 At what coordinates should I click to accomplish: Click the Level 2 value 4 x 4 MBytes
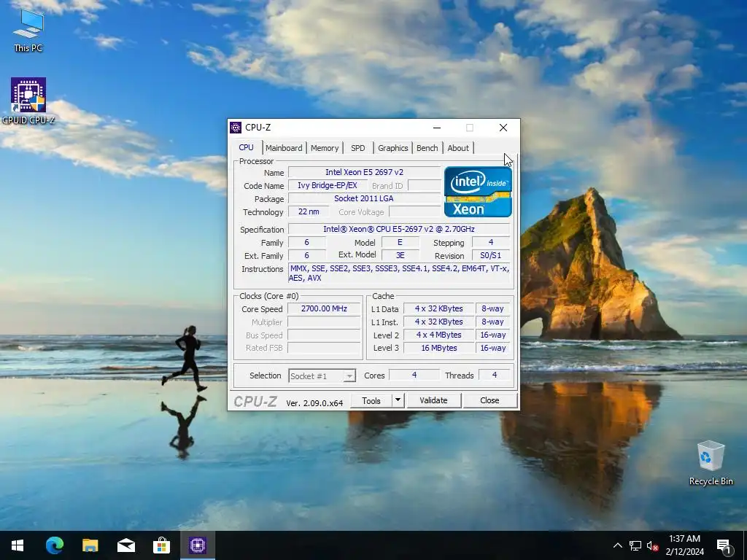(438, 335)
